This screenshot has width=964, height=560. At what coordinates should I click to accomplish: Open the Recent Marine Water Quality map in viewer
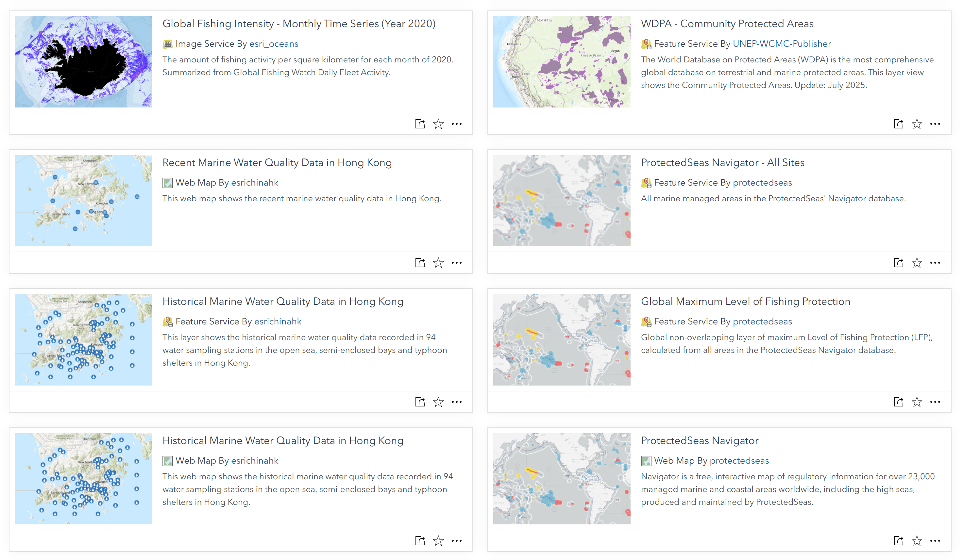pos(420,263)
